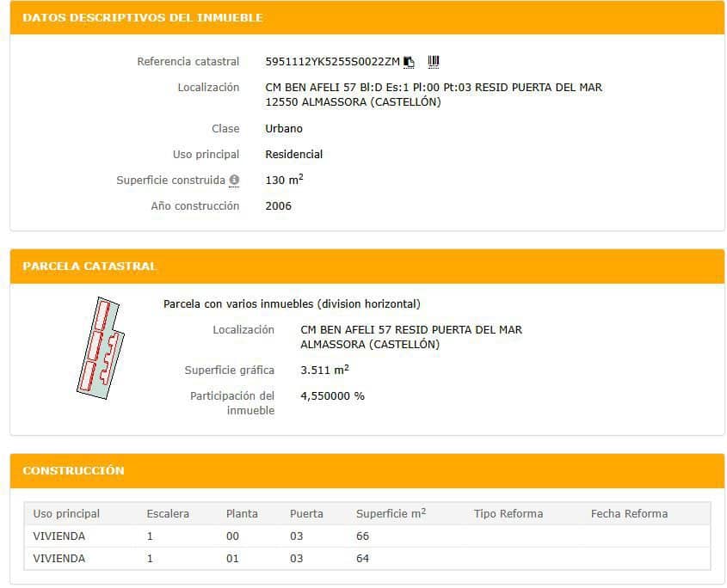Open the parcel map thumbnail

point(99,346)
